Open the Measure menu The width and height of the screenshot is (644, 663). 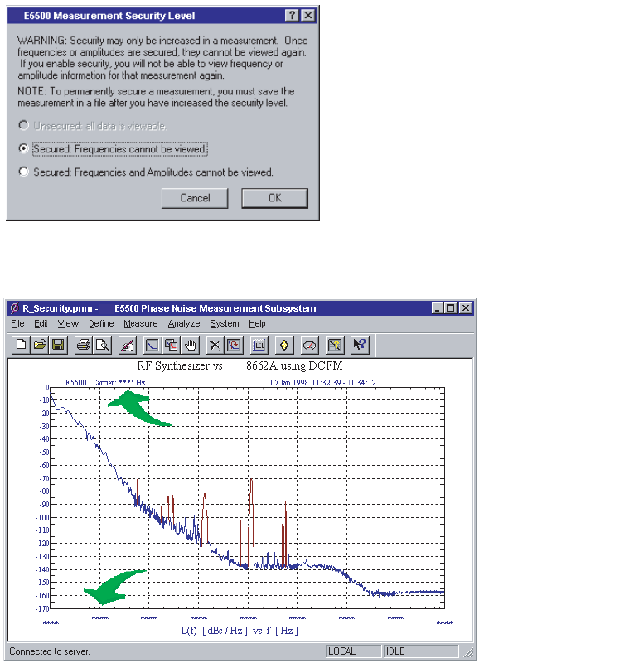click(x=140, y=323)
